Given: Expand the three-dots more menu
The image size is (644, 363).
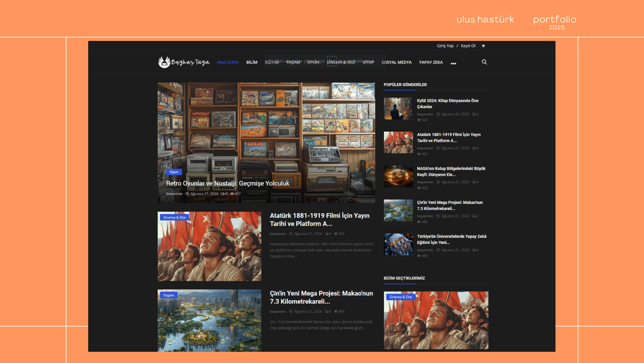Looking at the screenshot, I should (x=453, y=63).
